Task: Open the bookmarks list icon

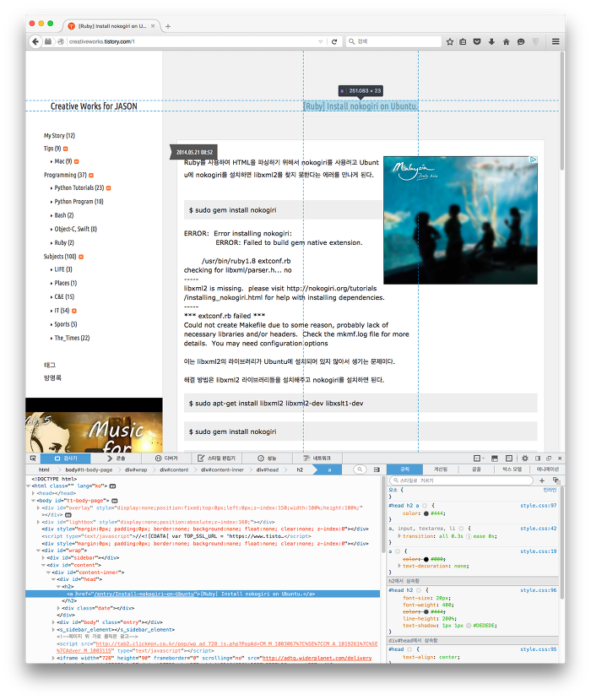Action: tap(463, 41)
